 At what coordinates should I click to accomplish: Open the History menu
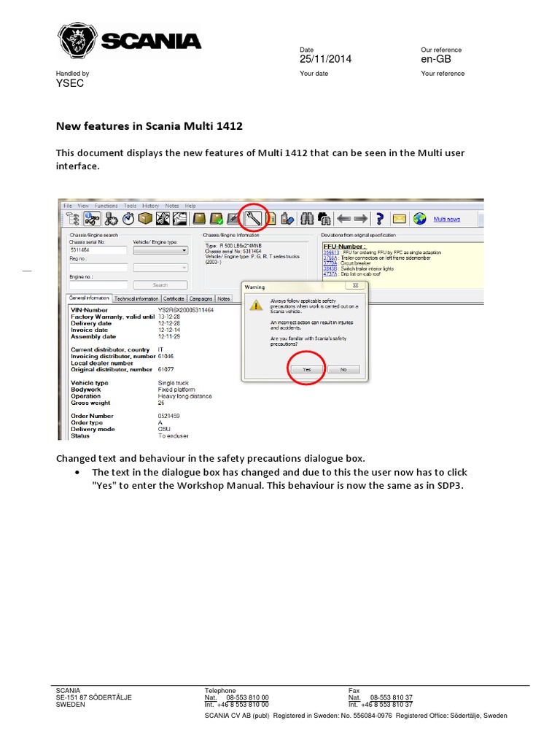pyautogui.click(x=150, y=206)
